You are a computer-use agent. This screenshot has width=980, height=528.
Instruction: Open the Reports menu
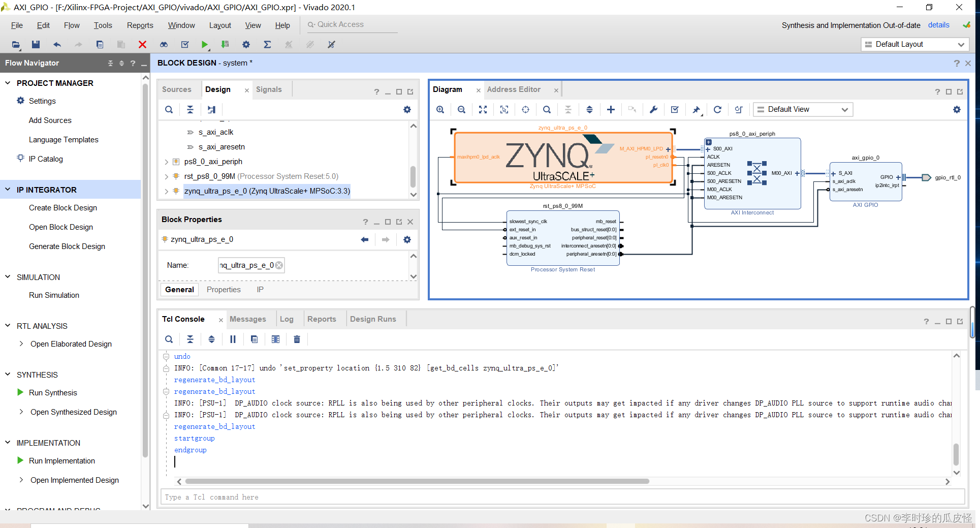click(x=140, y=25)
